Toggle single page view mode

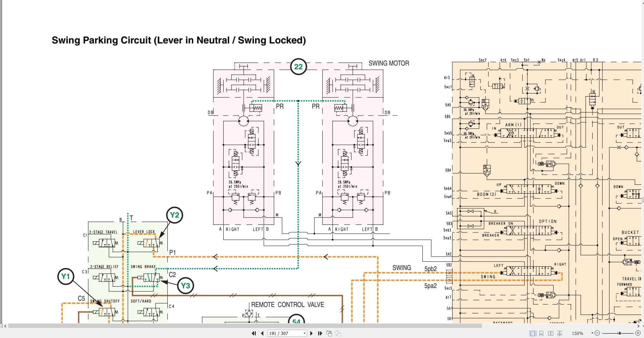pyautogui.click(x=533, y=333)
